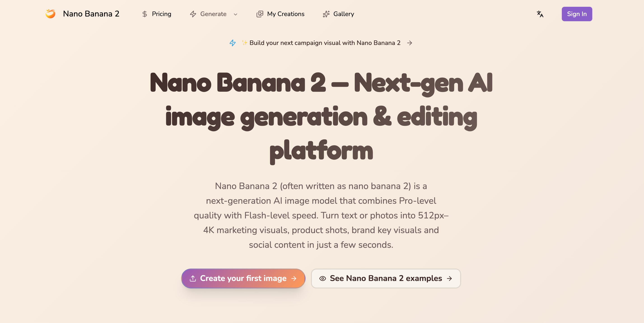
Task: Click the images icon beside My Creations
Action: point(260,14)
